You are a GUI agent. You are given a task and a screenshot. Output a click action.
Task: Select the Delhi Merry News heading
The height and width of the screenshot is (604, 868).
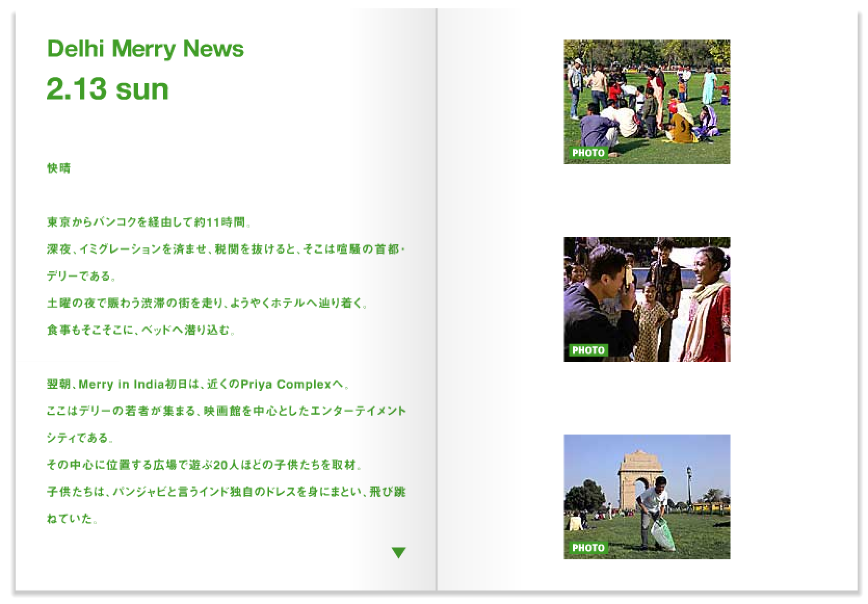[146, 49]
